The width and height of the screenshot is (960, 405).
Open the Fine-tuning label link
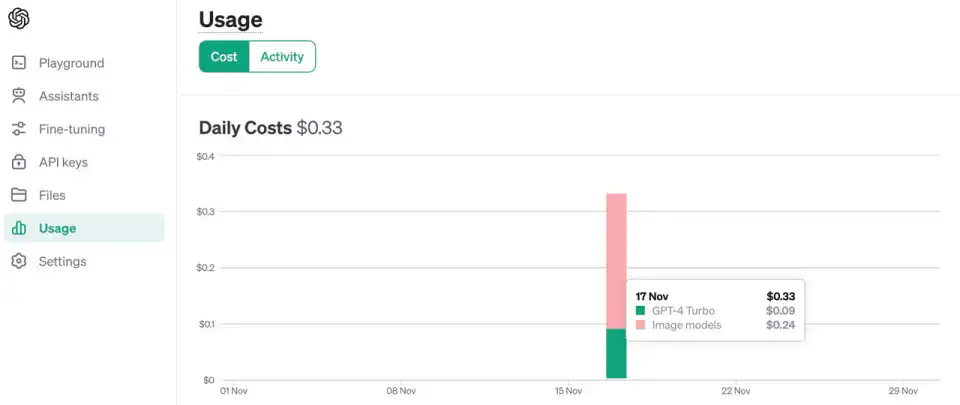71,129
